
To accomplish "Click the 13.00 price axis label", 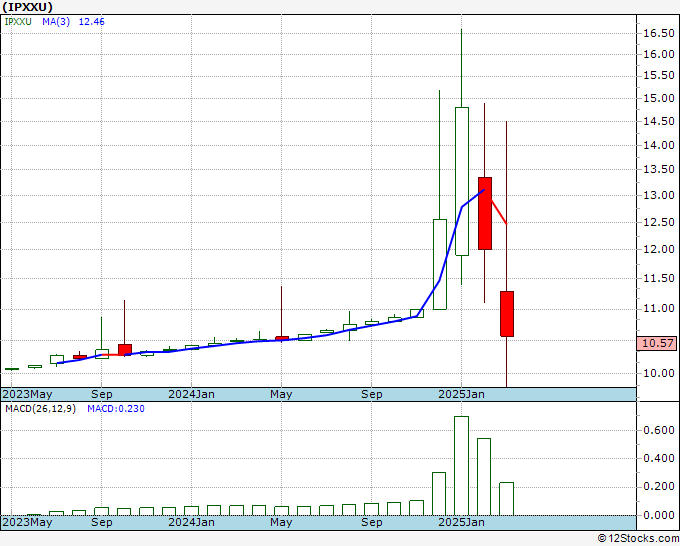I will 659,195.
